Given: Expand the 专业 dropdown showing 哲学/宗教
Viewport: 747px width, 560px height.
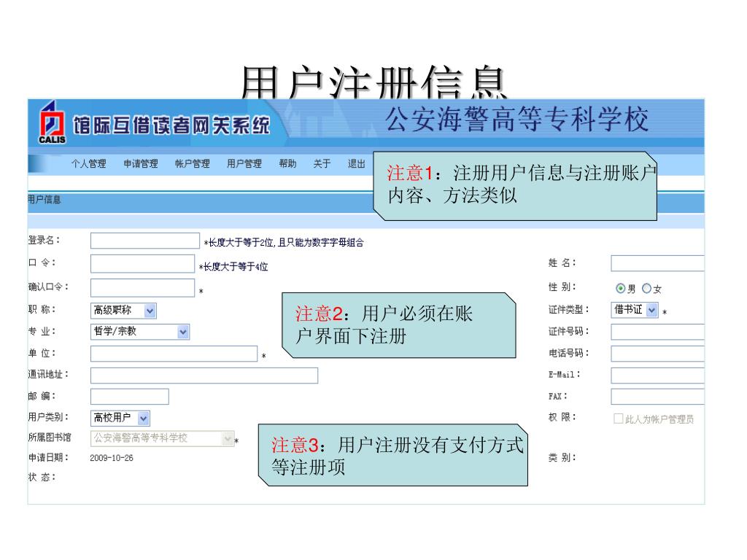Looking at the screenshot, I should click(140, 332).
